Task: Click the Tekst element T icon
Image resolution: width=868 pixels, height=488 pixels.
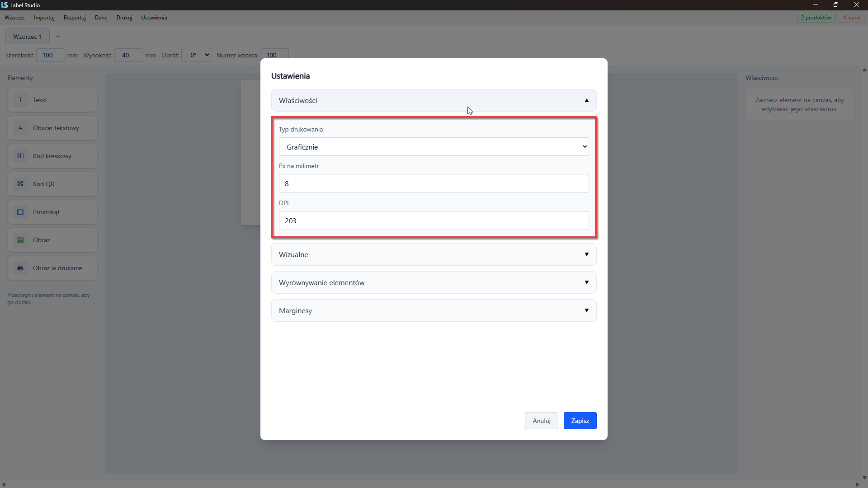Action: 20,100
